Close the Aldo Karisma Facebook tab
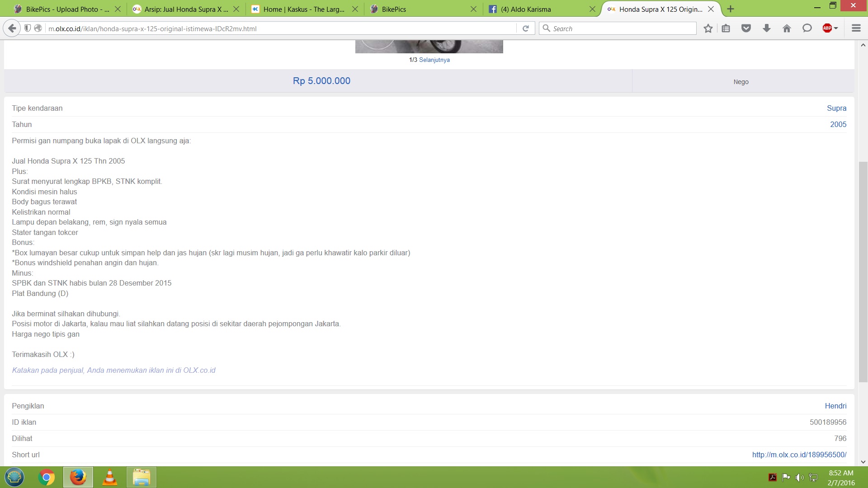868x488 pixels. click(x=592, y=9)
